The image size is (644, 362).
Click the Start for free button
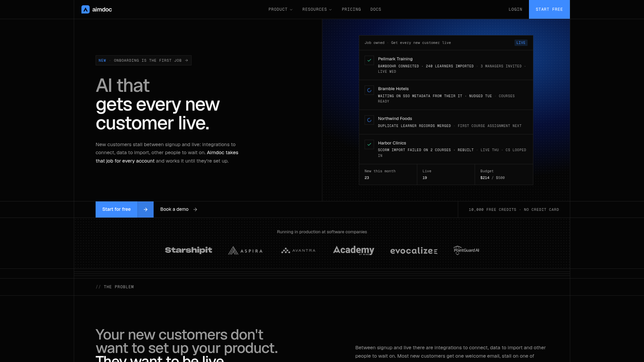[116, 209]
